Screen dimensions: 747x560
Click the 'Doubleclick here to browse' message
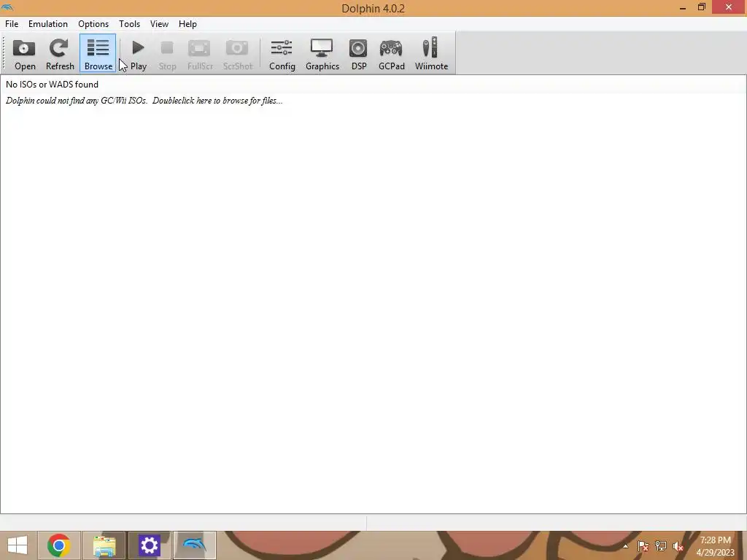pos(144,101)
